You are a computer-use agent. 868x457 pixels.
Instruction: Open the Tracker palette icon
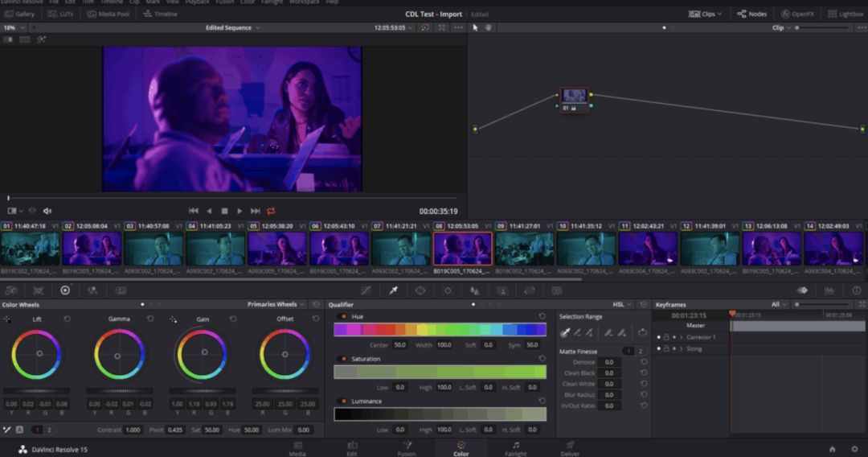[x=448, y=290]
